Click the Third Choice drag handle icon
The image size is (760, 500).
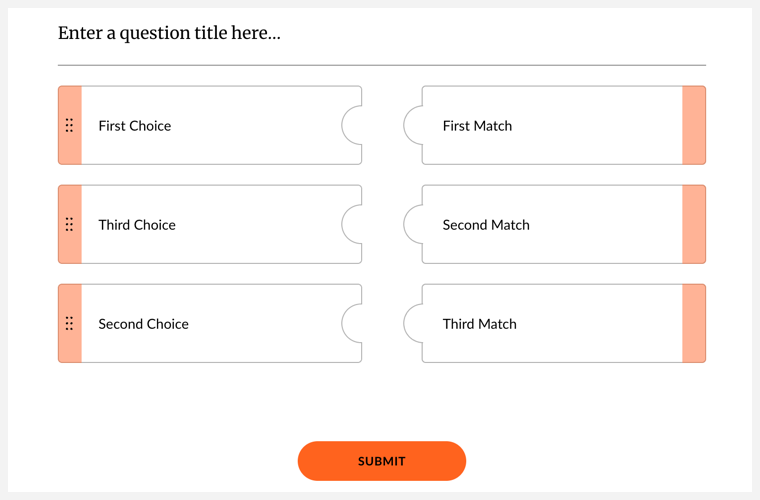pyautogui.click(x=69, y=225)
